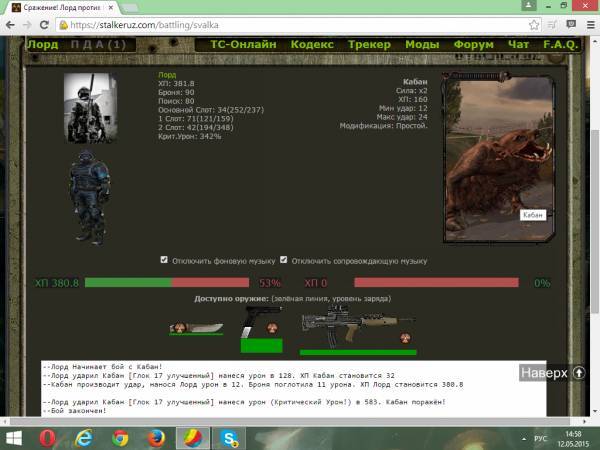Toggle 'Отключить сопровождающую музыку' checkbox

tap(284, 260)
